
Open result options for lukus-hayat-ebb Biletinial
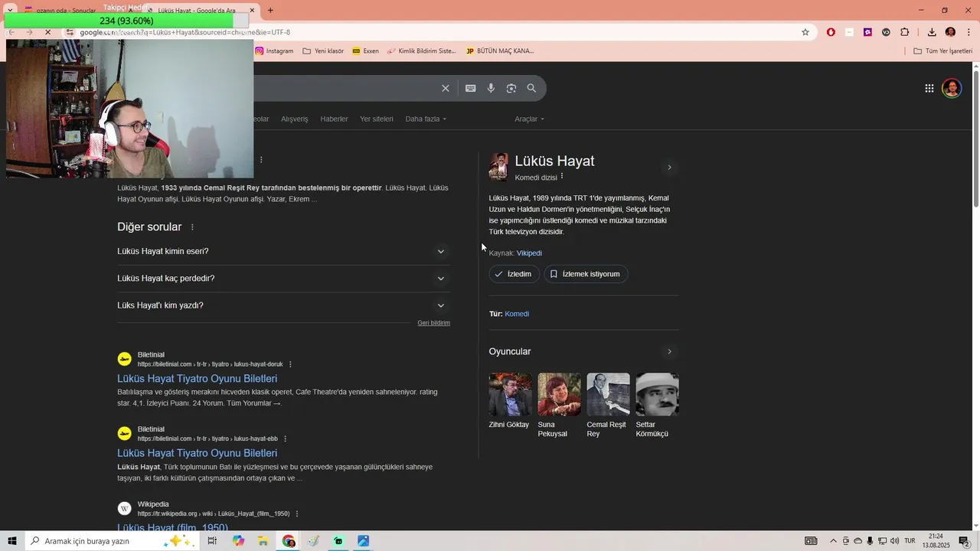click(x=285, y=439)
